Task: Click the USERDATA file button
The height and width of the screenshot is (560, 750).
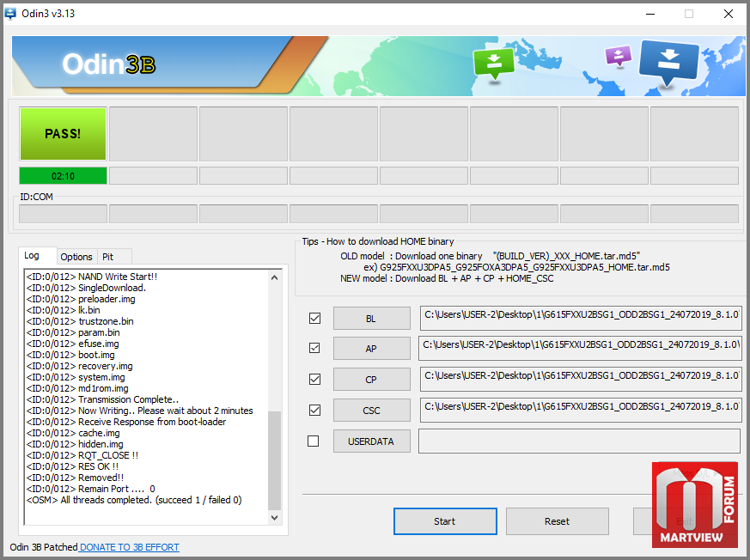Action: point(372,441)
